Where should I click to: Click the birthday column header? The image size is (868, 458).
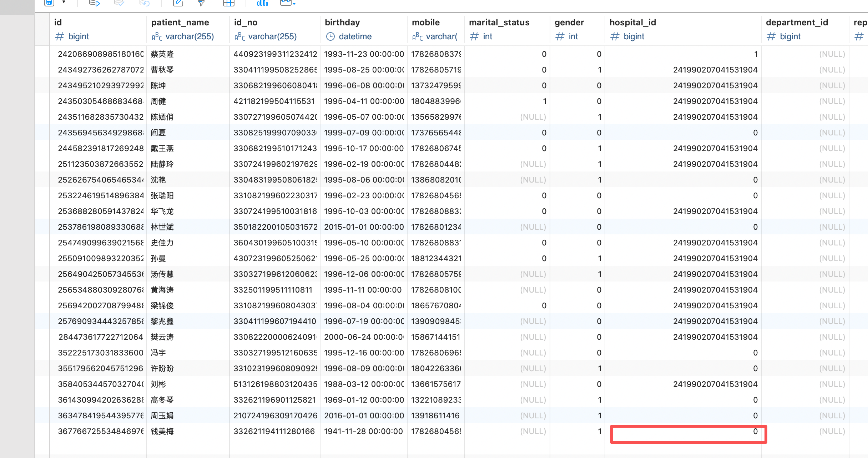pos(342,23)
